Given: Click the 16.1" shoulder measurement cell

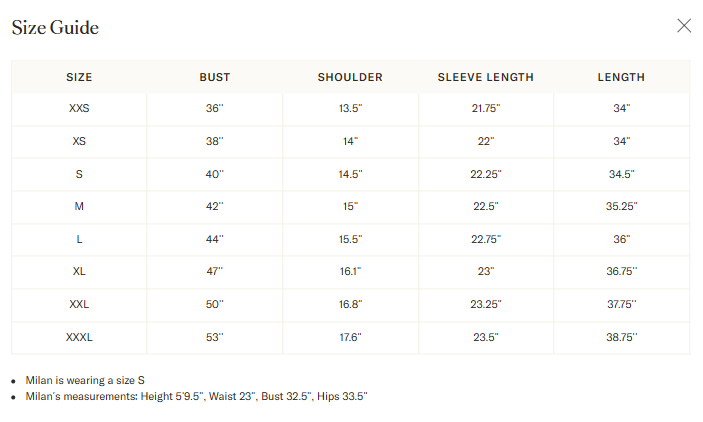Looking at the screenshot, I should [x=350, y=271].
